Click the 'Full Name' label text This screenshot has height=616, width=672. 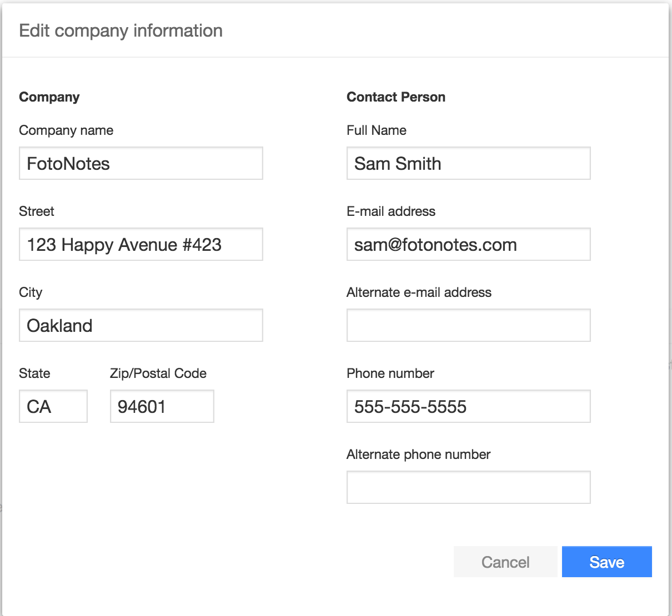[x=376, y=130]
